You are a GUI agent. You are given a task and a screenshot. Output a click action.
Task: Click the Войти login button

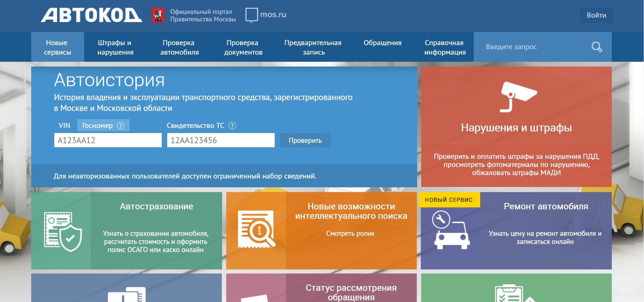click(596, 15)
